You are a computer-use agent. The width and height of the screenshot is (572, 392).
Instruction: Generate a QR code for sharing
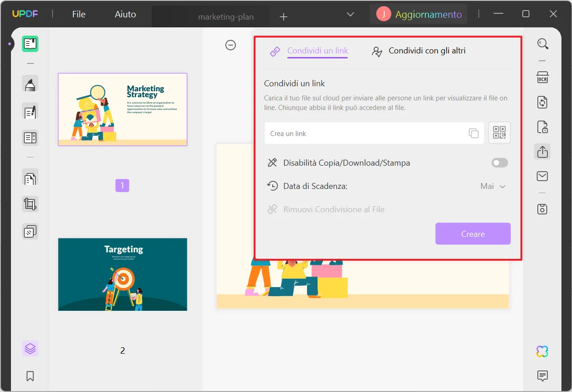point(499,133)
